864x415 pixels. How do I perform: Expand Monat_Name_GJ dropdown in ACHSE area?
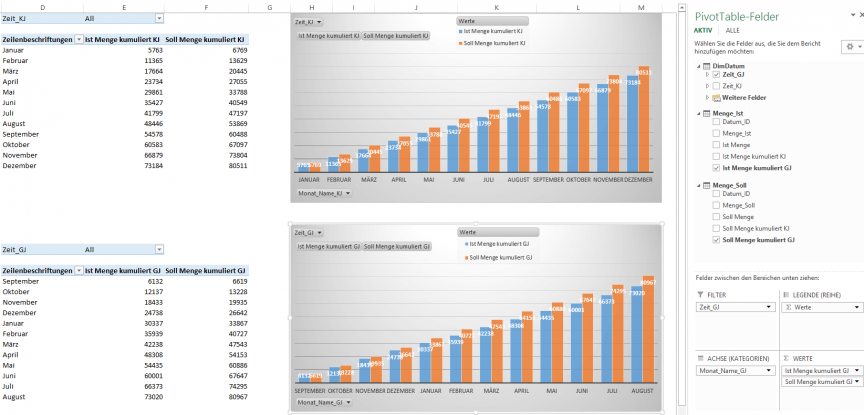pyautogui.click(x=768, y=370)
